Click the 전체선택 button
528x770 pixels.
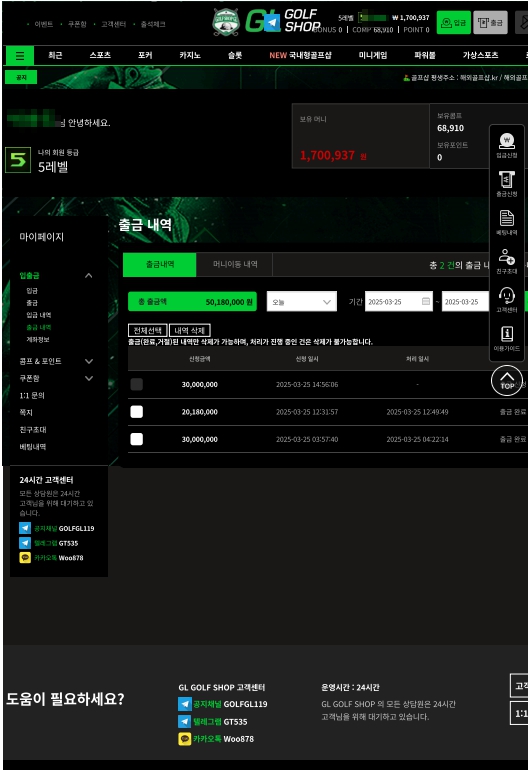pyautogui.click(x=147, y=330)
